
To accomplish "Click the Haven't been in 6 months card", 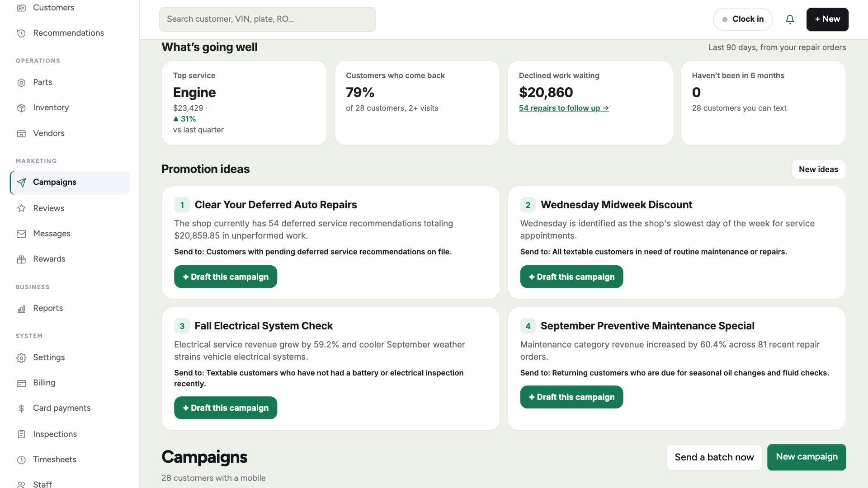I will (x=763, y=103).
